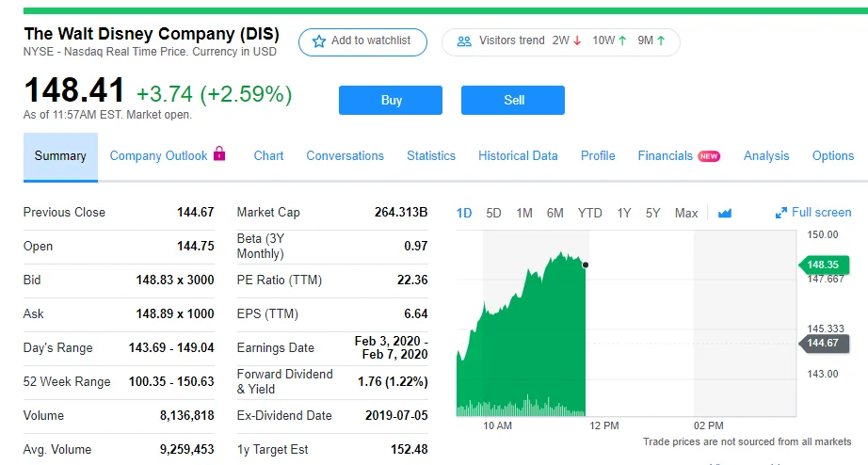The width and height of the screenshot is (868, 465).
Task: Click The Walt Disney Company (DIS) heading
Action: click(152, 34)
